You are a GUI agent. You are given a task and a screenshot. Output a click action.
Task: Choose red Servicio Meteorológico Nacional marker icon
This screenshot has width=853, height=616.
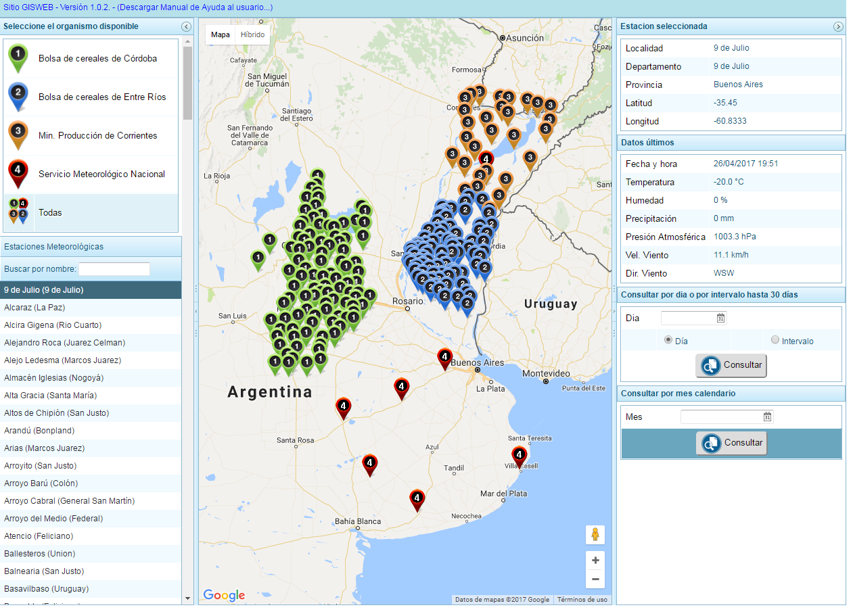coord(18,173)
